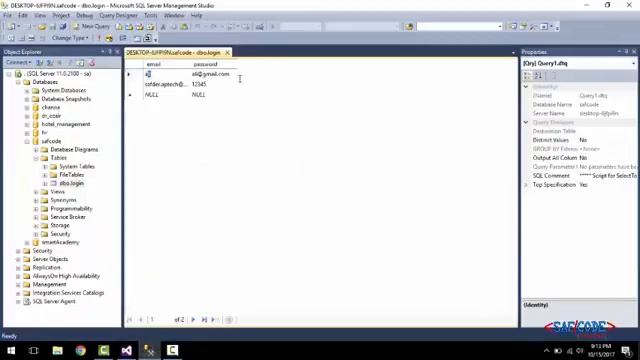Viewport: 640px width, 360px height.
Task: Click the Add Table icon
Action: [137, 38]
